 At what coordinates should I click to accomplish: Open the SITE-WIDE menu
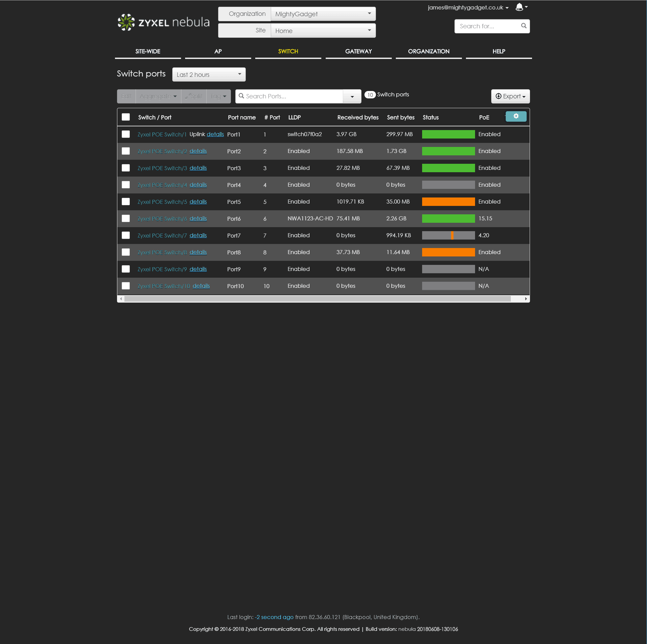(x=148, y=52)
